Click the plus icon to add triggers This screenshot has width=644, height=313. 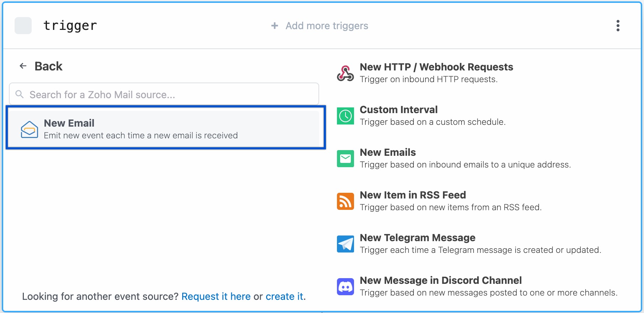274,26
